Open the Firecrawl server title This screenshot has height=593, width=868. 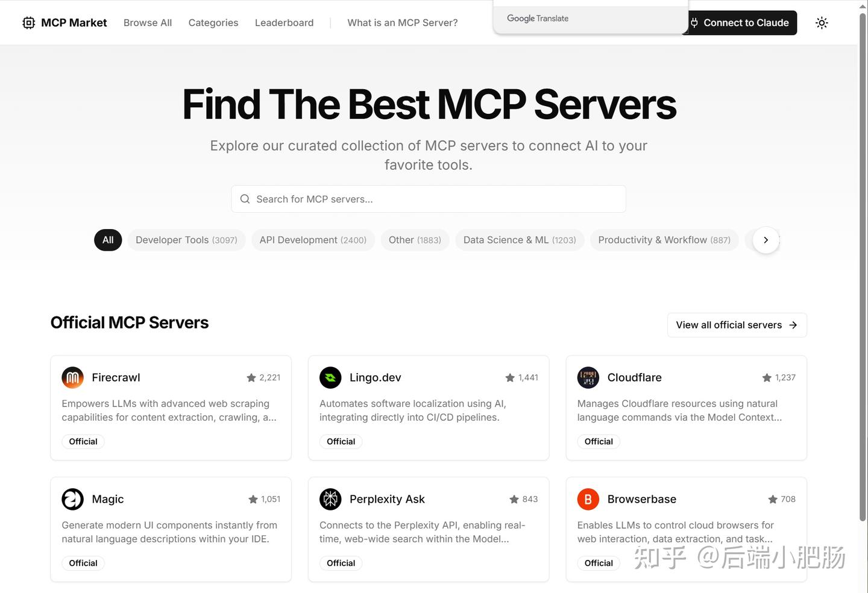(116, 378)
